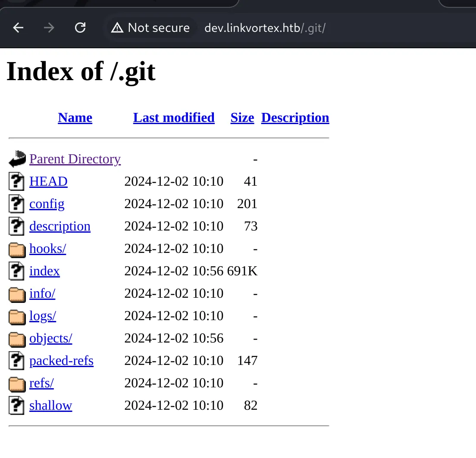The image size is (476, 458).
Task: Open the logs/ directory link
Action: (43, 316)
